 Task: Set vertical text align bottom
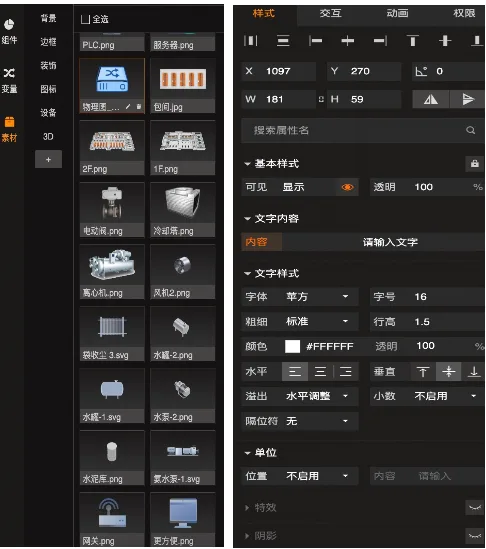pos(474,371)
